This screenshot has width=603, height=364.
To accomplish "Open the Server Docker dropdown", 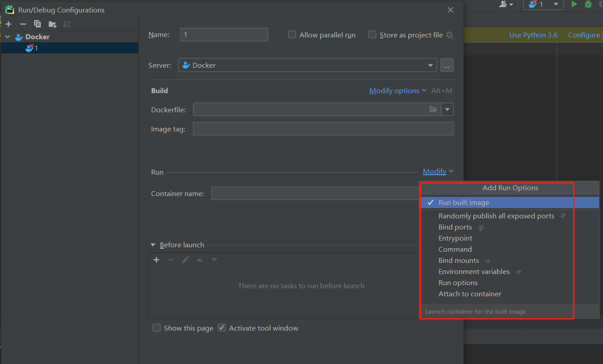I will pyautogui.click(x=308, y=65).
